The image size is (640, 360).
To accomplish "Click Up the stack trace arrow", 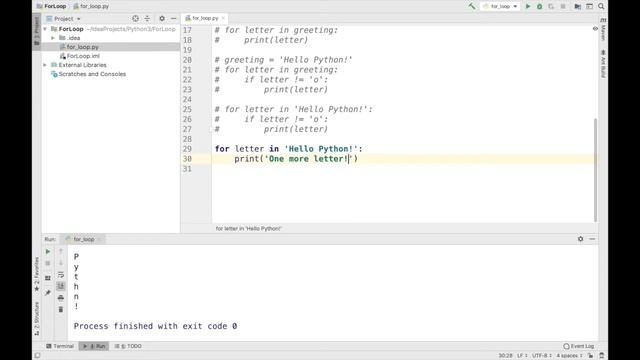I will coord(61,251).
